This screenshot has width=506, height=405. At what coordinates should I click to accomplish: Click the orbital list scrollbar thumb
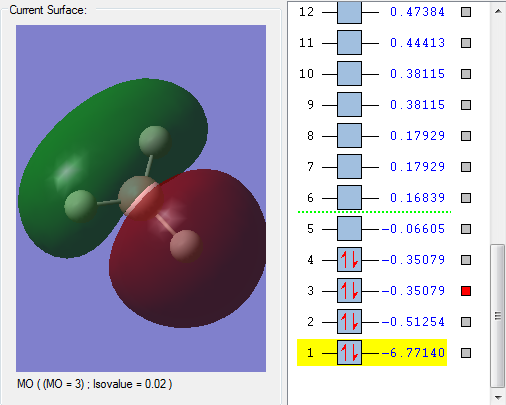tap(498, 316)
